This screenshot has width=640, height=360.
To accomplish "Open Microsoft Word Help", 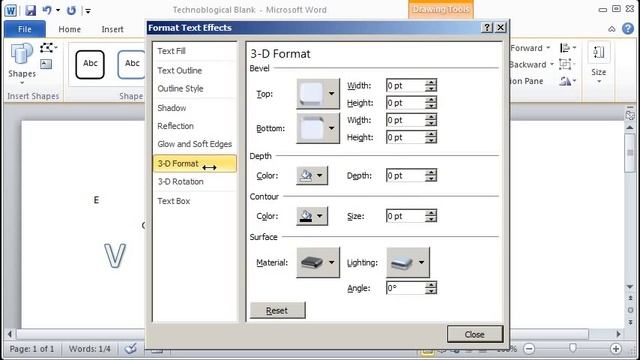I will (628, 29).
